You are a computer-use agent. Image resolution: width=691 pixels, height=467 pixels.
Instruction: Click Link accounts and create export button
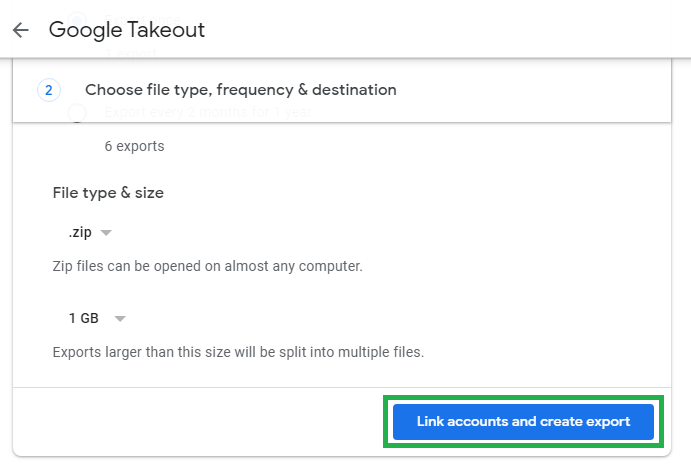pyautogui.click(x=523, y=422)
